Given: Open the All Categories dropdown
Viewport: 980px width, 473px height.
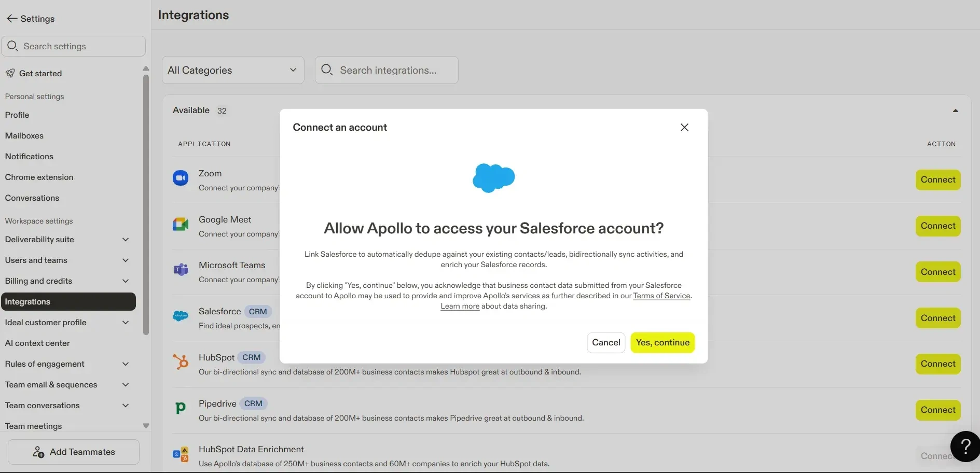Looking at the screenshot, I should coord(233,70).
